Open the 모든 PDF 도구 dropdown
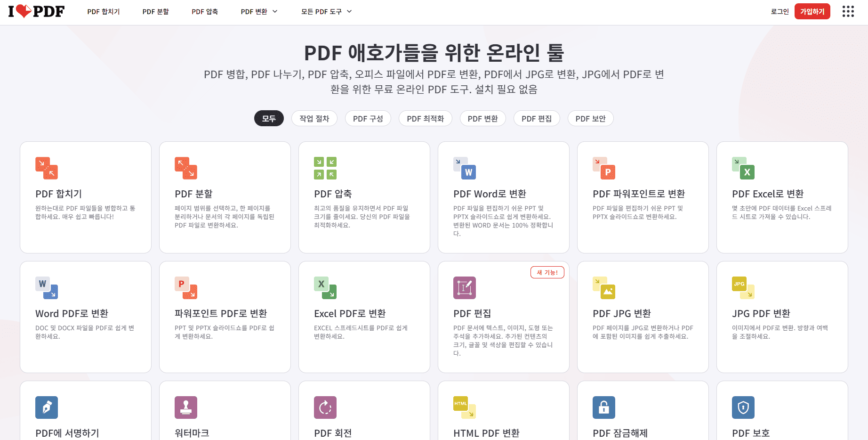The width and height of the screenshot is (868, 440). tap(326, 11)
